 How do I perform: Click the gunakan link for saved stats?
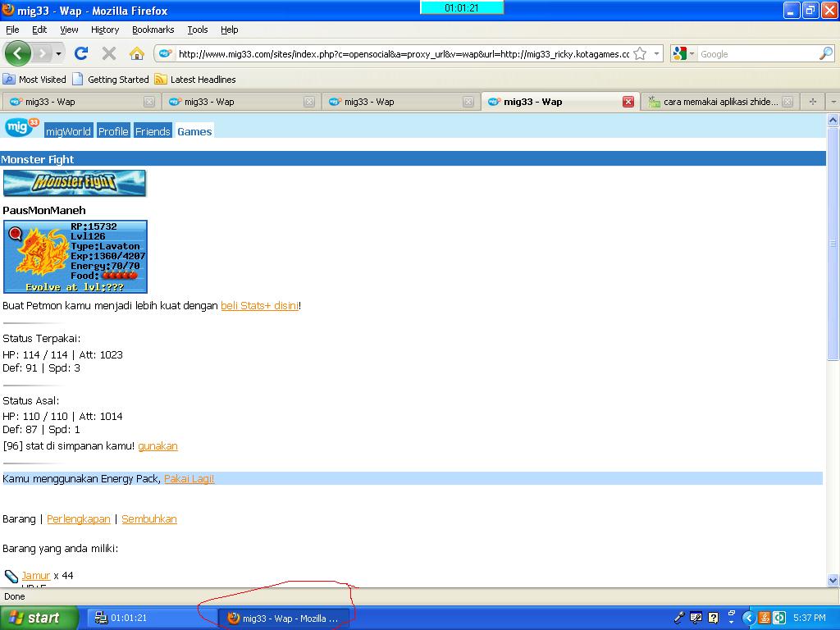[x=157, y=445]
